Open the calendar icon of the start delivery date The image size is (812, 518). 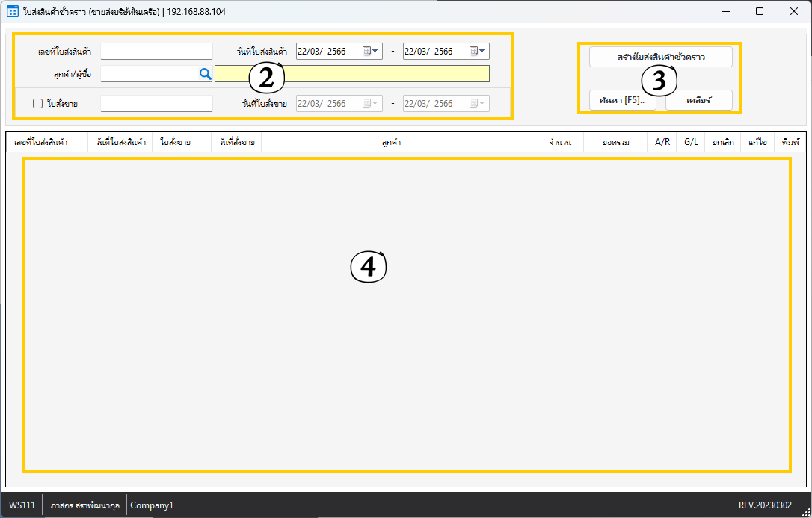(367, 52)
